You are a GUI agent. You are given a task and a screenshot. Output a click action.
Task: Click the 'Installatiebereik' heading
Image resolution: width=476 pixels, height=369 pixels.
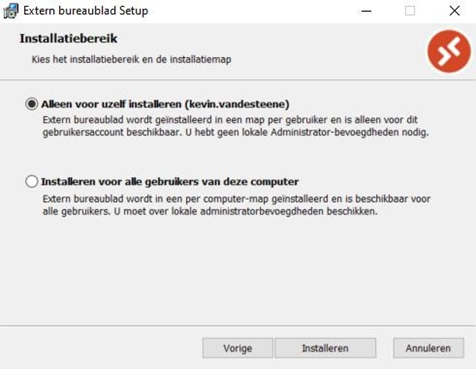[x=68, y=38]
